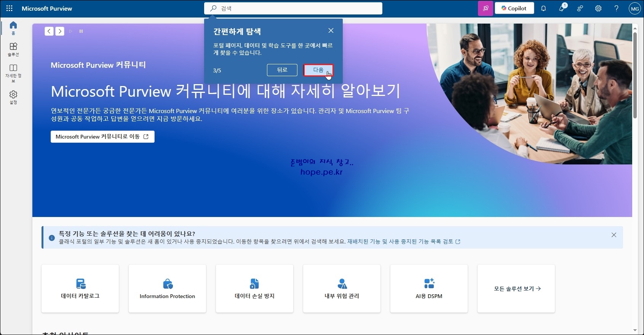Open the Copilot button

(514, 8)
